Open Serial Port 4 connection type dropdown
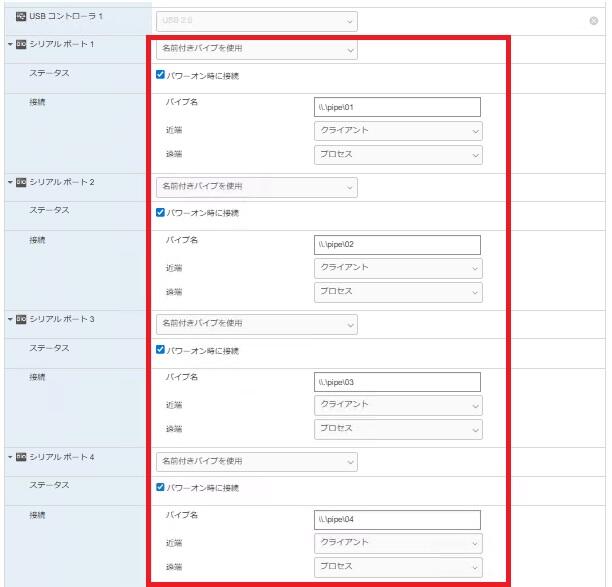 coord(256,461)
